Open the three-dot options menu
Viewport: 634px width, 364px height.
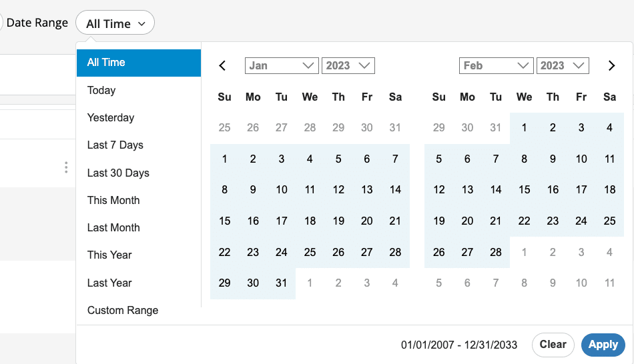pos(66,167)
